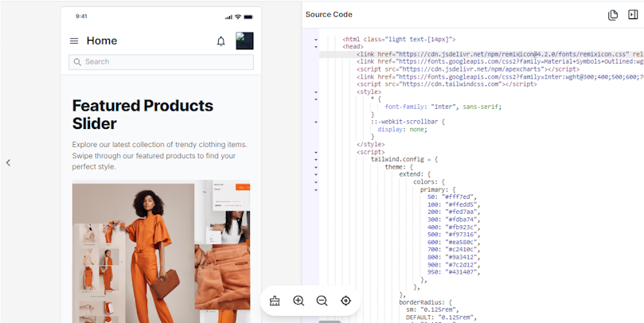The height and width of the screenshot is (323, 644).
Task: Open the hamburger menu next to Home
Action: [x=74, y=41]
